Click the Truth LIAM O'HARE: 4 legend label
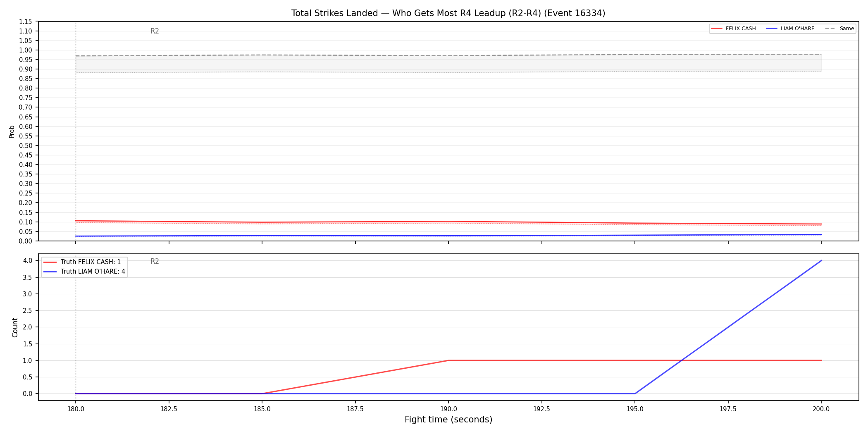 (93, 272)
